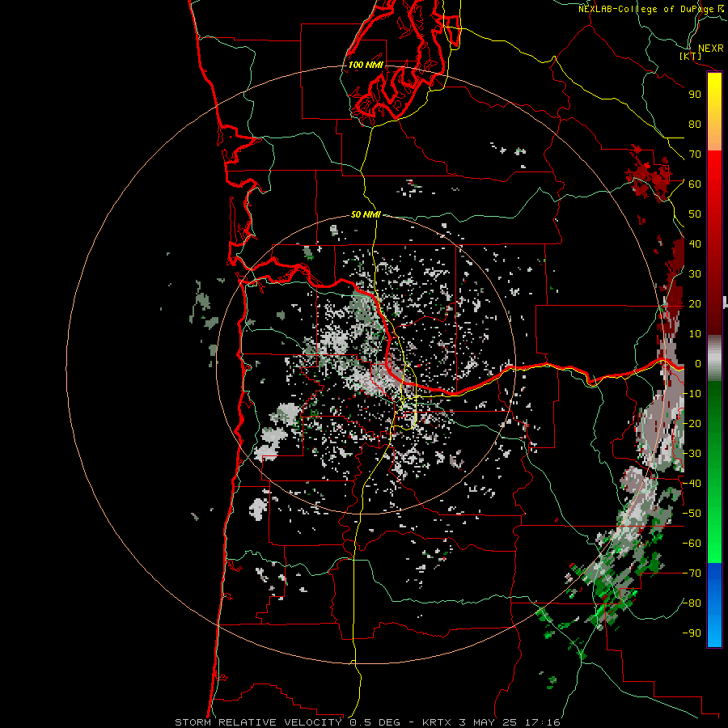Select the 40 value on velocity scale
Image resolution: width=728 pixels, height=728 pixels.
(x=695, y=243)
